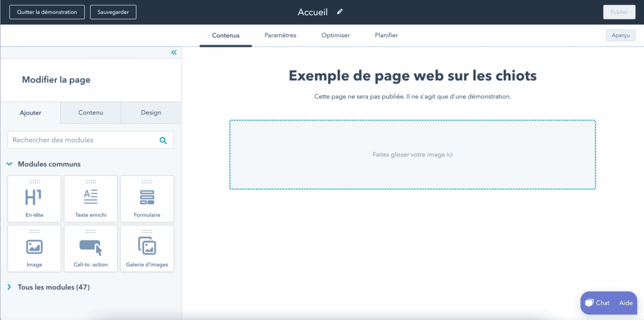Collapse the Modules communs section
The width and height of the screenshot is (644, 320).
pos(9,164)
